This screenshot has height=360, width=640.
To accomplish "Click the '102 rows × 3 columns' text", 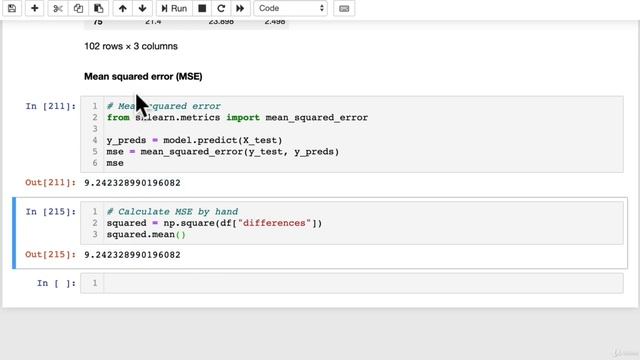I will (x=131, y=46).
